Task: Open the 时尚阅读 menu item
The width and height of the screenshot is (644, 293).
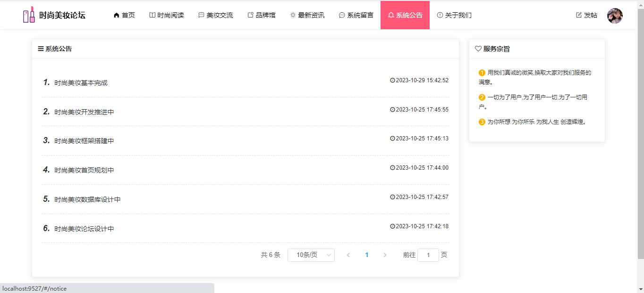Action: 167,15
